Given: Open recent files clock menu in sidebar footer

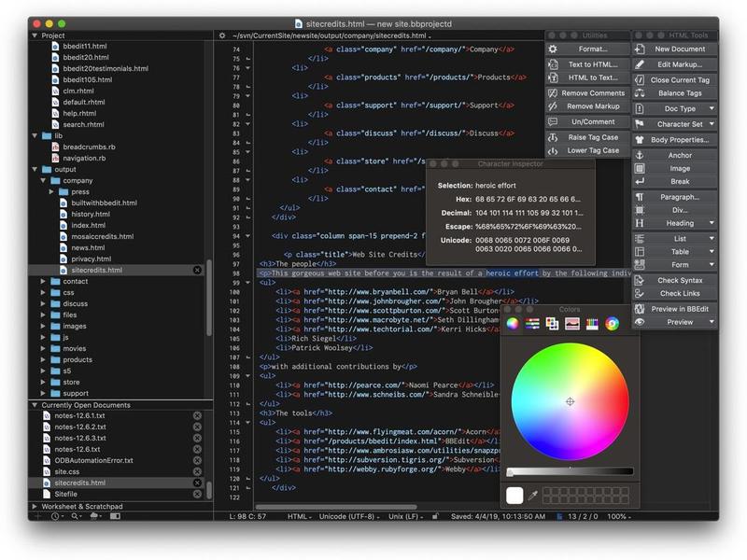Looking at the screenshot, I should point(56,516).
